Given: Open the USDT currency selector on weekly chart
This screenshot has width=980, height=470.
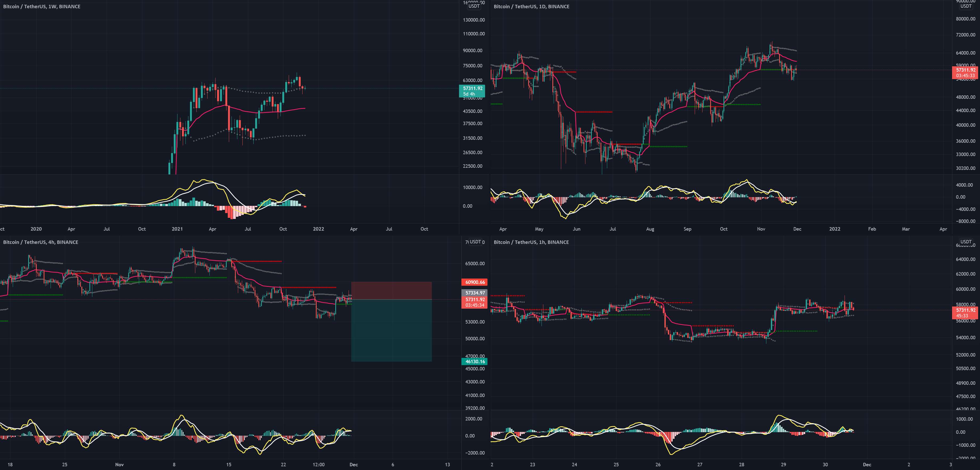Looking at the screenshot, I should pyautogui.click(x=474, y=6).
